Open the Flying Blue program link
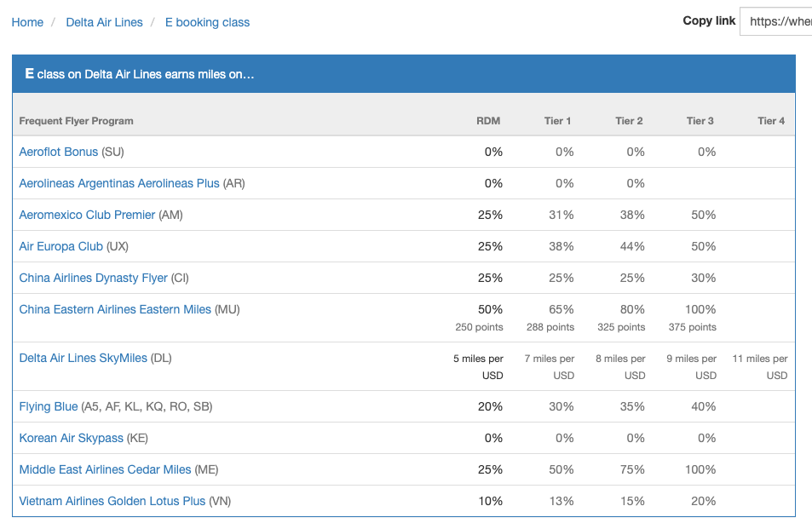This screenshot has width=812, height=529. (x=49, y=406)
